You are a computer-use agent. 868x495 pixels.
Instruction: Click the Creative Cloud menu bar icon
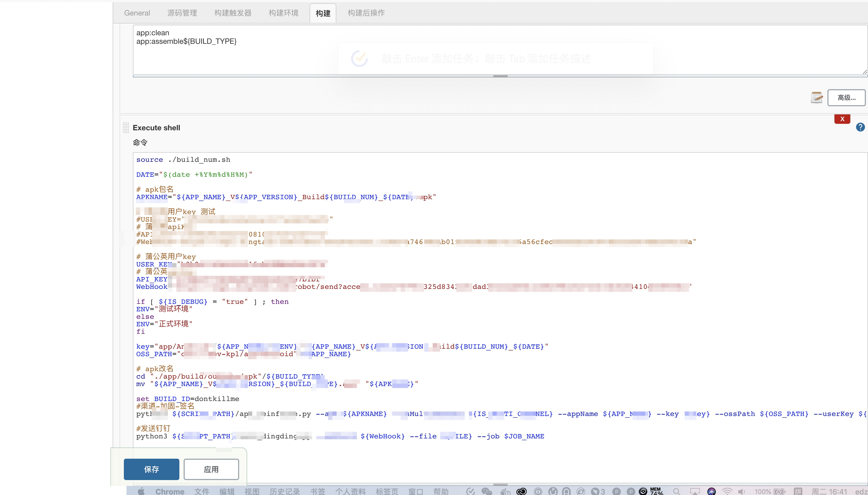pos(521,491)
